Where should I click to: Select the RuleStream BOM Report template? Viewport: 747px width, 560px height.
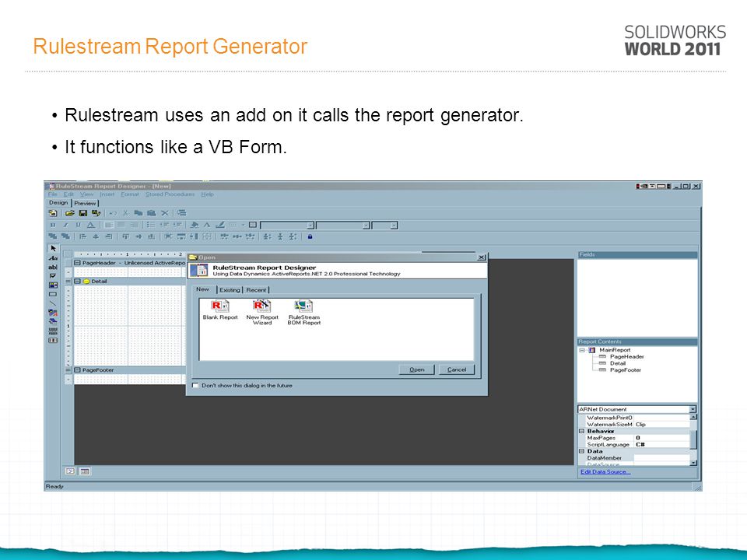coord(304,313)
